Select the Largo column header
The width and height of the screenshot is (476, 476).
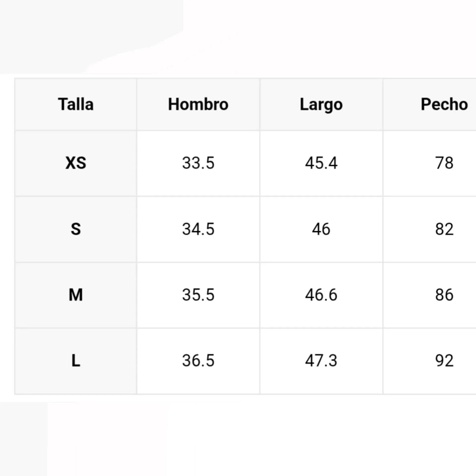pyautogui.click(x=321, y=104)
